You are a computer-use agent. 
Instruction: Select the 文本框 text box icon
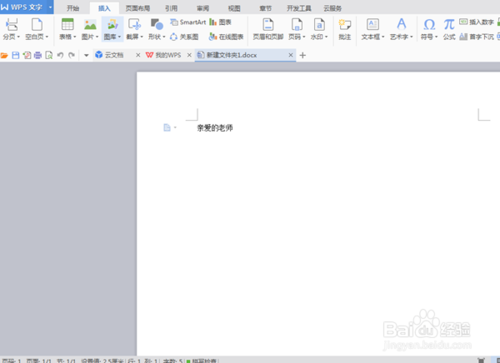[x=373, y=24]
